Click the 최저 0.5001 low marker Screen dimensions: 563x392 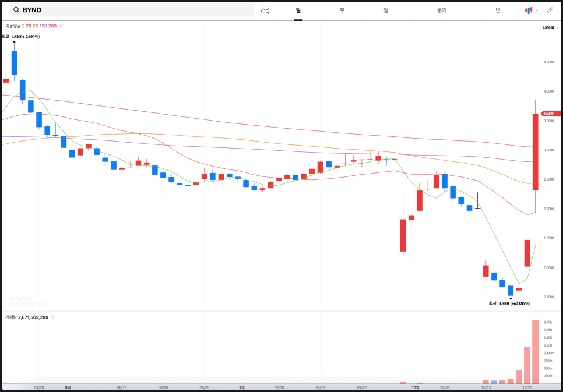tap(509, 303)
